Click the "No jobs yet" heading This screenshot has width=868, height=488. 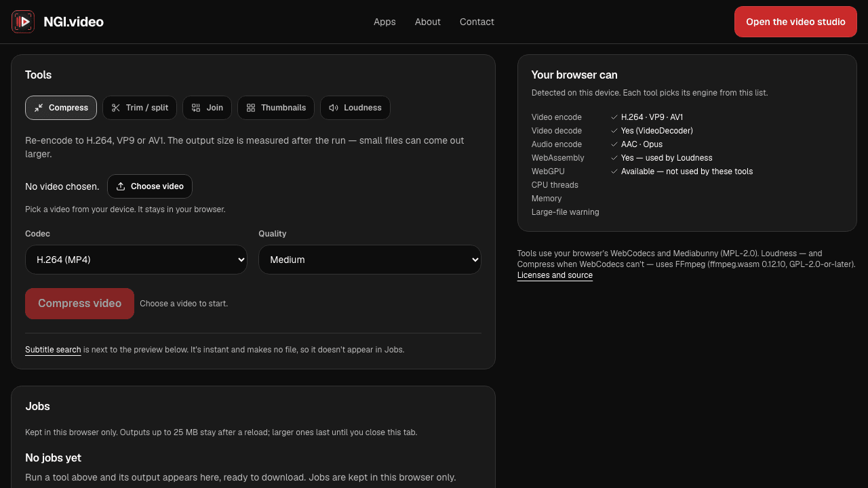point(53,457)
